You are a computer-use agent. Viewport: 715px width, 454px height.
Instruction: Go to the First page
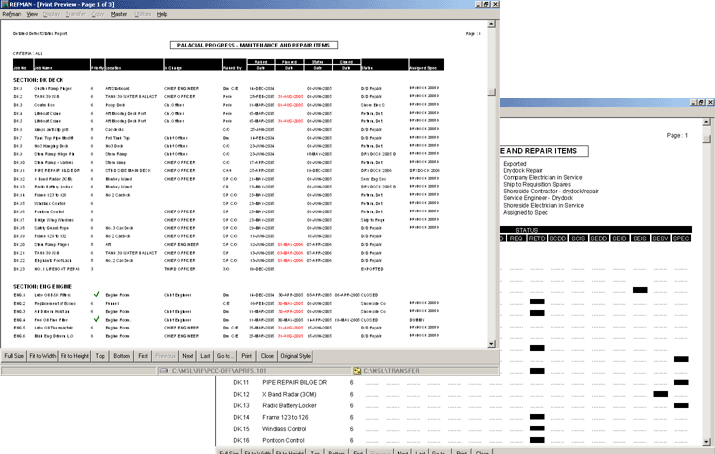[x=144, y=355]
